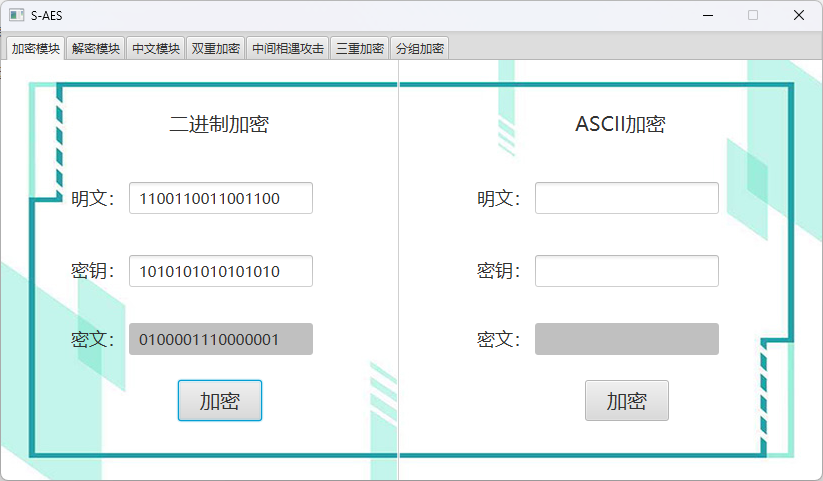The width and height of the screenshot is (823, 481).
Task: Open the 解密模块 tab
Action: 96,48
